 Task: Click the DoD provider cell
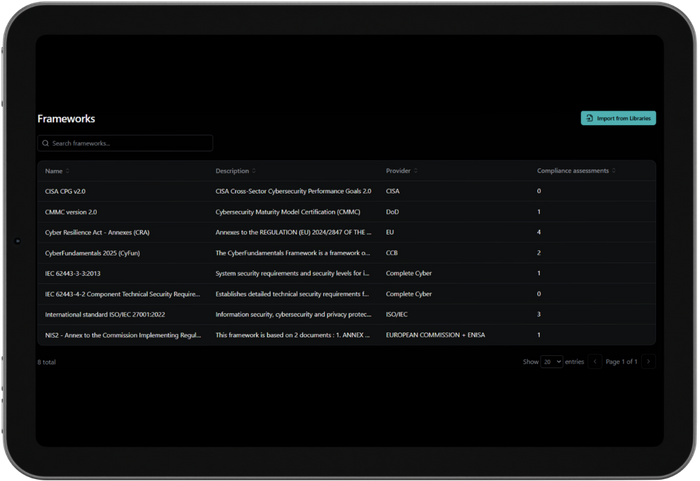pyautogui.click(x=392, y=212)
